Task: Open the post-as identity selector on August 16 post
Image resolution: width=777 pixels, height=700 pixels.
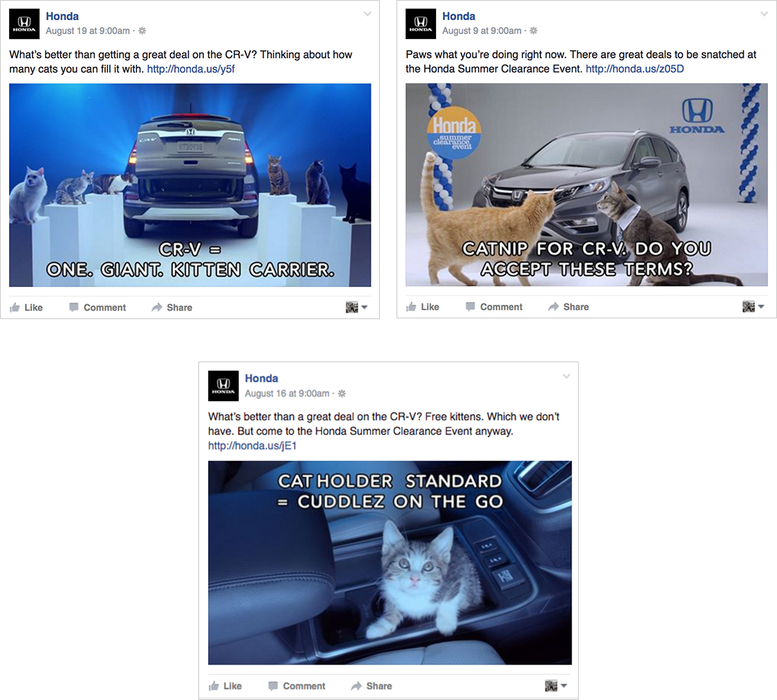Action: [x=556, y=685]
